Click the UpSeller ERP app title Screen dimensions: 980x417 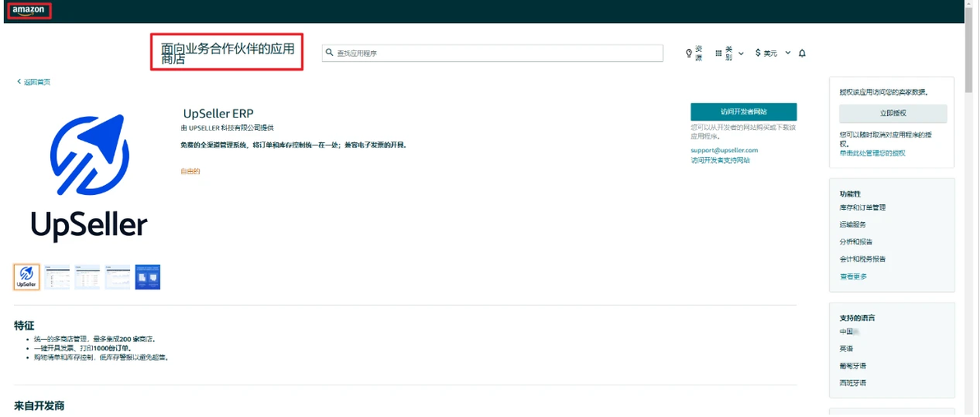click(x=219, y=114)
